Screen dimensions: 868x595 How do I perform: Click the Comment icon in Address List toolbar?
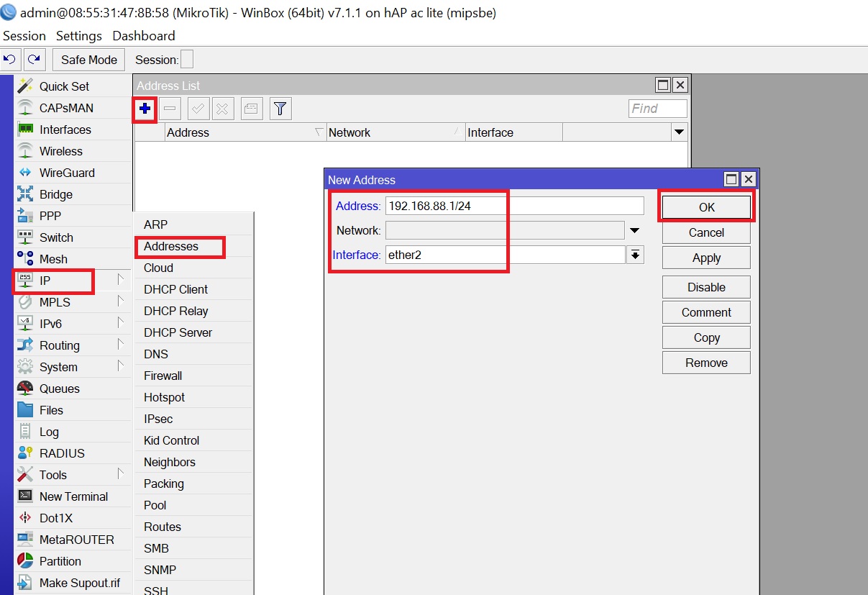pos(251,109)
